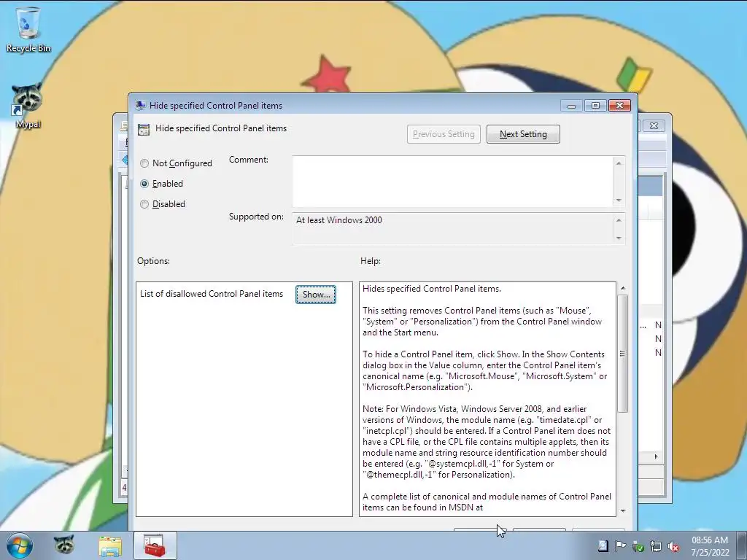
Task: Click the 'At least Windows 2000' text
Action: (x=339, y=220)
